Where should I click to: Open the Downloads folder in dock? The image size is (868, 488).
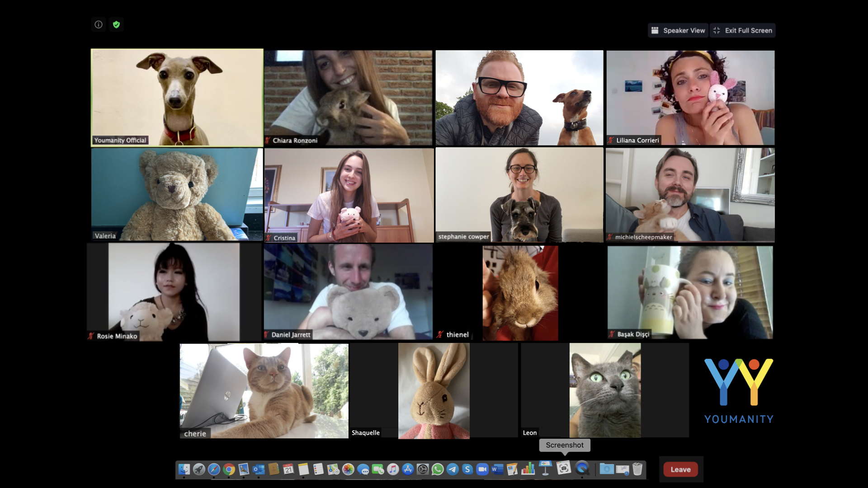coord(607,469)
